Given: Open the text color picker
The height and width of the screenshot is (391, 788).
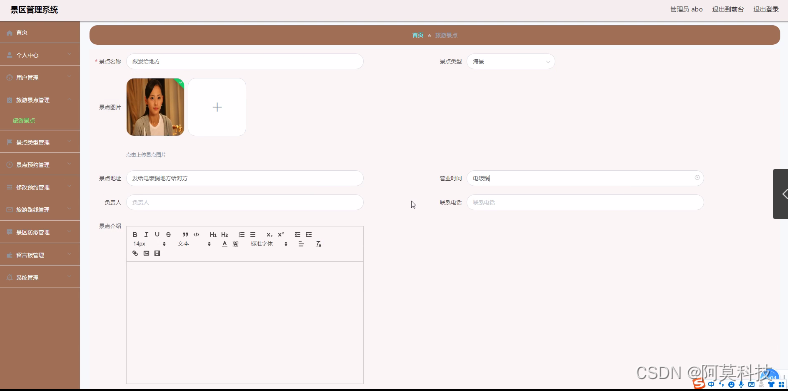Looking at the screenshot, I should click(x=225, y=244).
